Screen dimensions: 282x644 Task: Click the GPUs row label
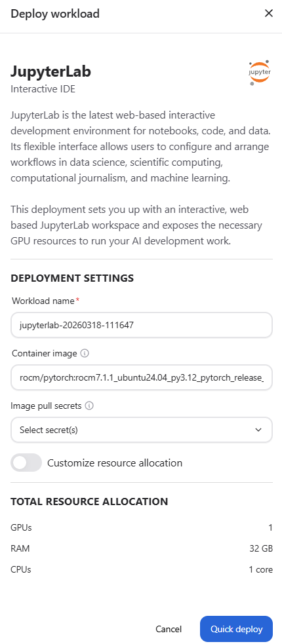[x=21, y=527]
